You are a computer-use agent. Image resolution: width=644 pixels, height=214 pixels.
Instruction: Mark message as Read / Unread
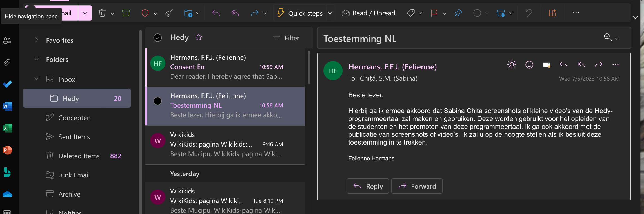(368, 13)
